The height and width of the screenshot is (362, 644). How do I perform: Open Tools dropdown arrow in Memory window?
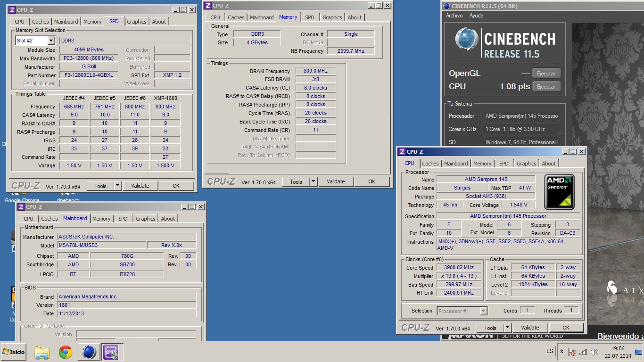tap(313, 181)
